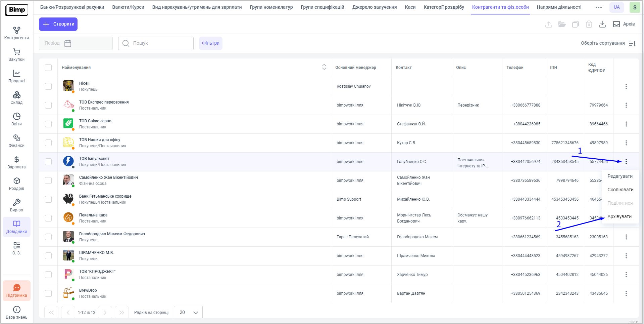Open the Фінанси sidebar icon

click(16, 141)
